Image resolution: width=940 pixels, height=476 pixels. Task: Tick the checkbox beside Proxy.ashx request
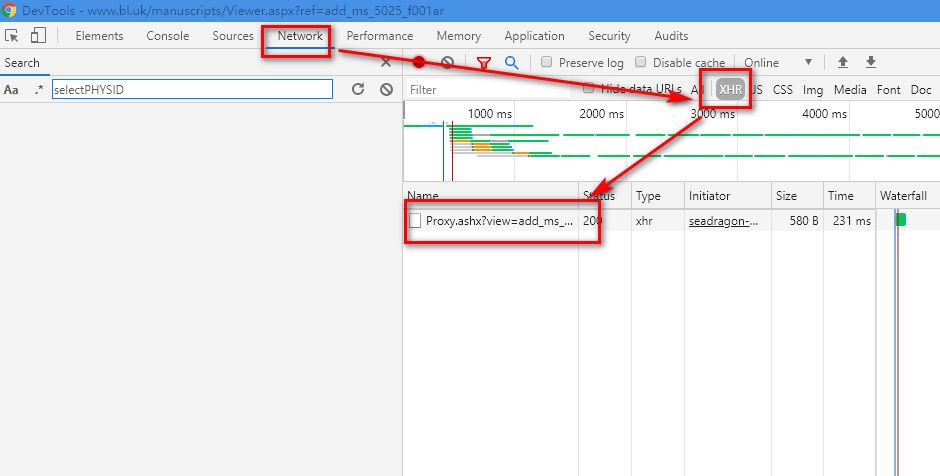(415, 221)
